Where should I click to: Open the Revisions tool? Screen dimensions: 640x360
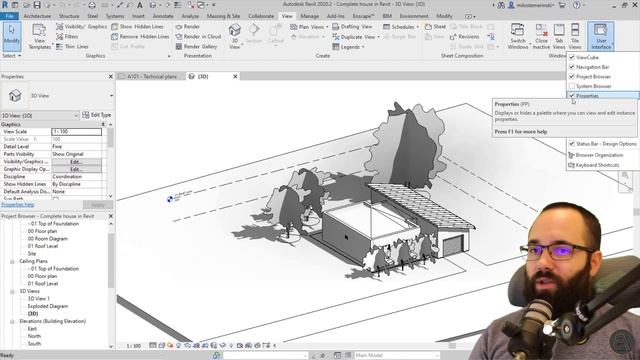pyautogui.click(x=464, y=36)
